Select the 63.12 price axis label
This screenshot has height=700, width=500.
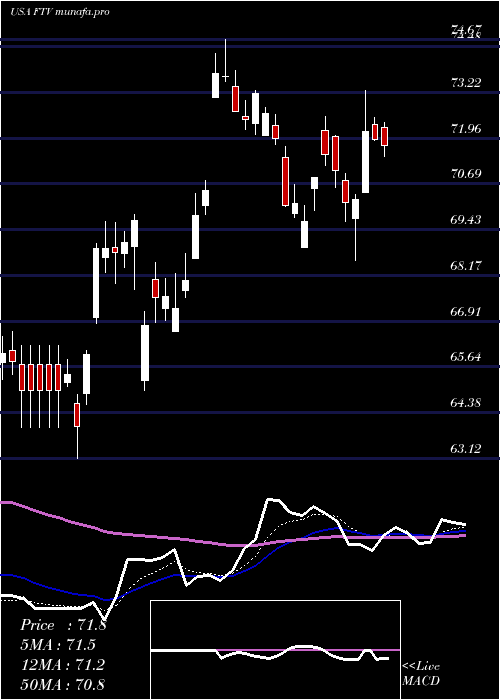pos(467,449)
